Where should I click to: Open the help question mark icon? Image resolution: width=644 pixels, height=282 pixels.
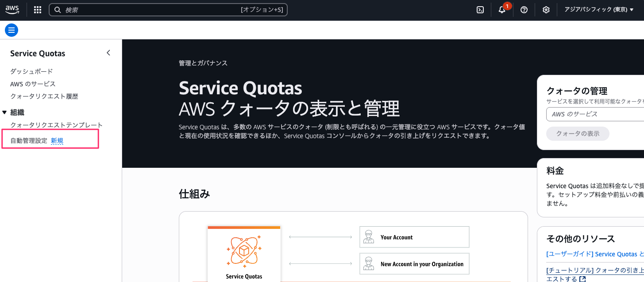[524, 10]
